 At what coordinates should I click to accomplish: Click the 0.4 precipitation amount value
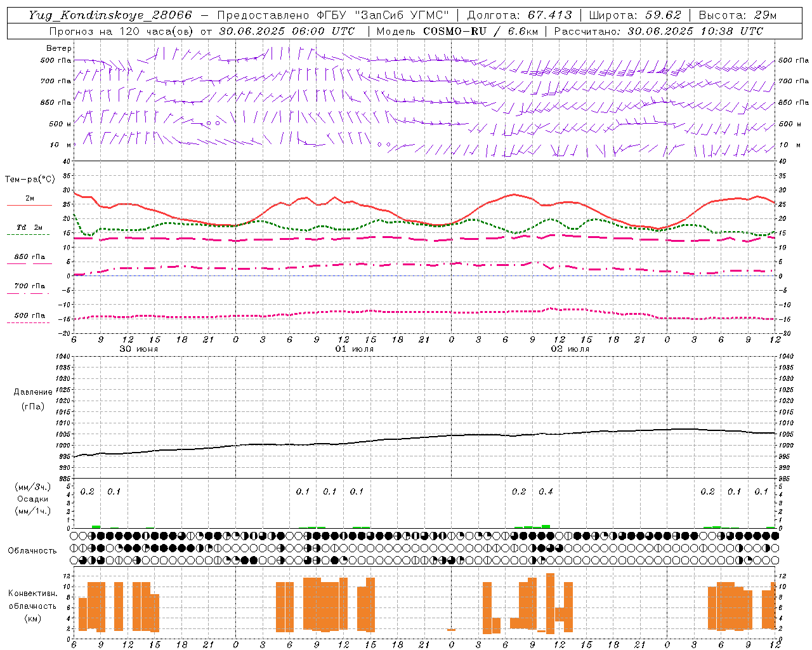click(x=546, y=491)
